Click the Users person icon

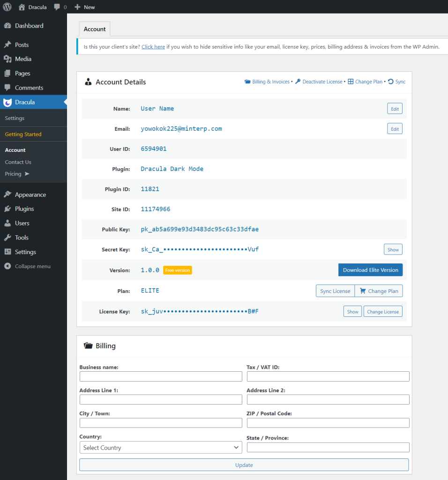tap(7, 223)
